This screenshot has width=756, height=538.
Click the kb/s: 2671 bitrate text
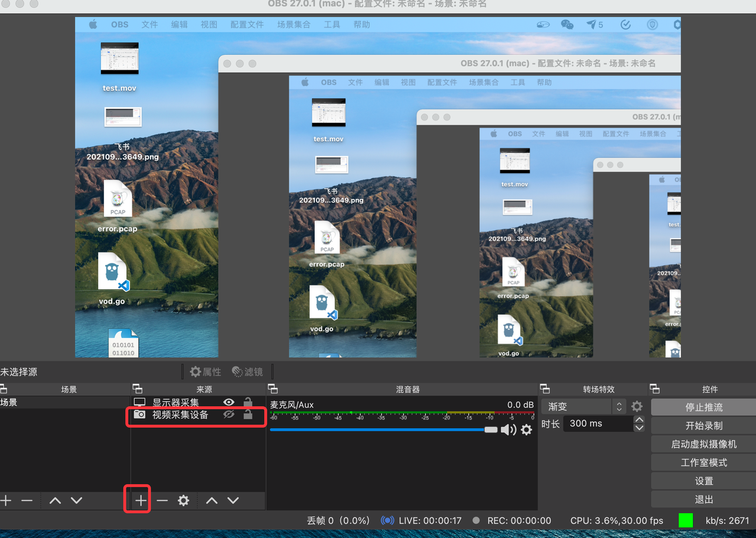[x=727, y=520]
